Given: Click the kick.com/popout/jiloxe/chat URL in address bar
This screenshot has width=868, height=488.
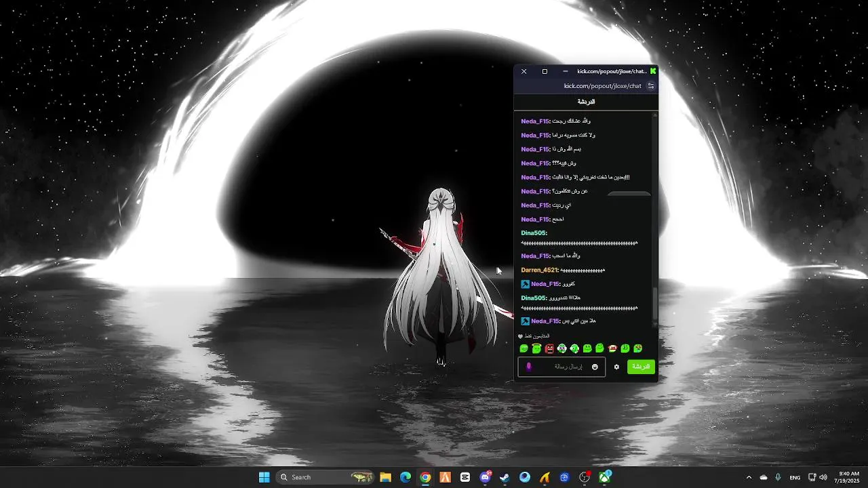Looking at the screenshot, I should point(602,86).
